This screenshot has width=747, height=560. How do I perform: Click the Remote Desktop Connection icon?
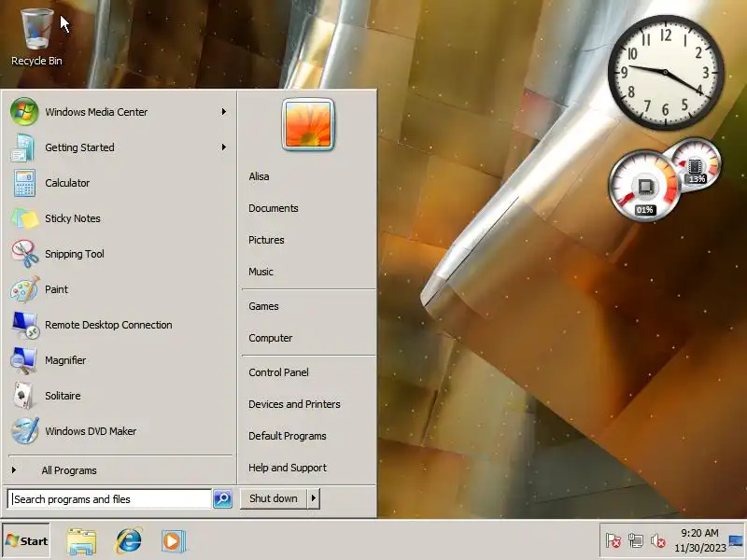pyautogui.click(x=26, y=325)
